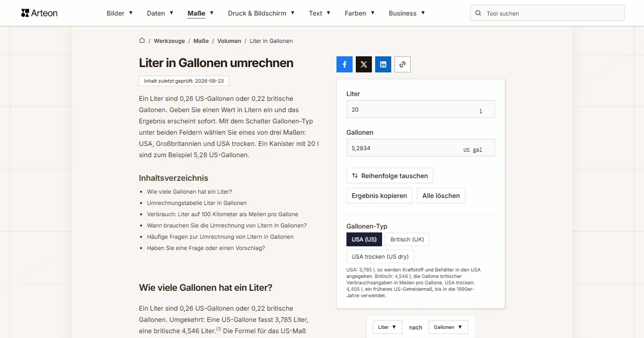Open the breadcrumb home icon

tap(142, 40)
